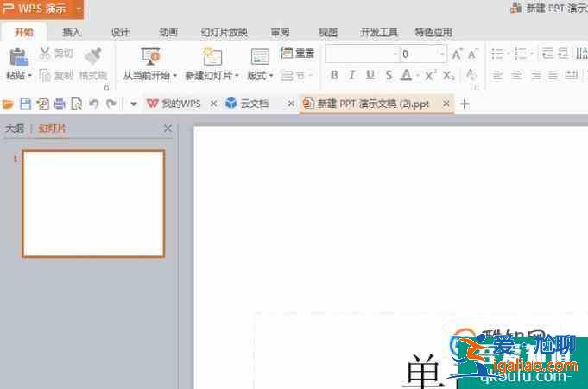Toggle superscript X²

(x=431, y=75)
